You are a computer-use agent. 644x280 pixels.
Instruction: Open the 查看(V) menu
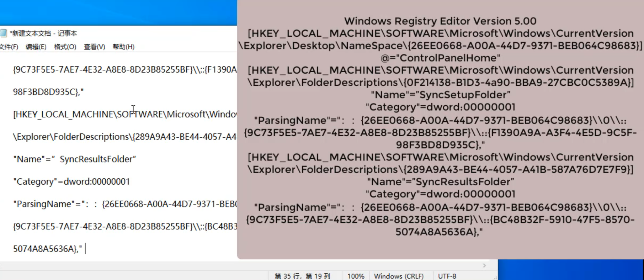(x=94, y=47)
